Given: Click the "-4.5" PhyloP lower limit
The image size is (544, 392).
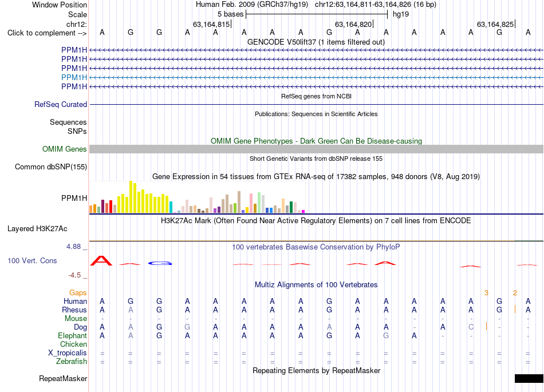Looking at the screenshot, I should [x=74, y=275].
